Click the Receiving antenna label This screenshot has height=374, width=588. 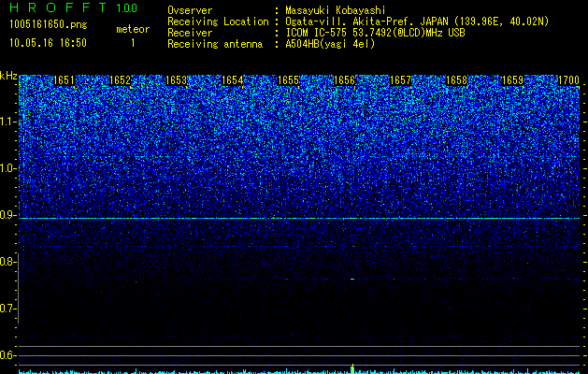pyautogui.click(x=215, y=44)
